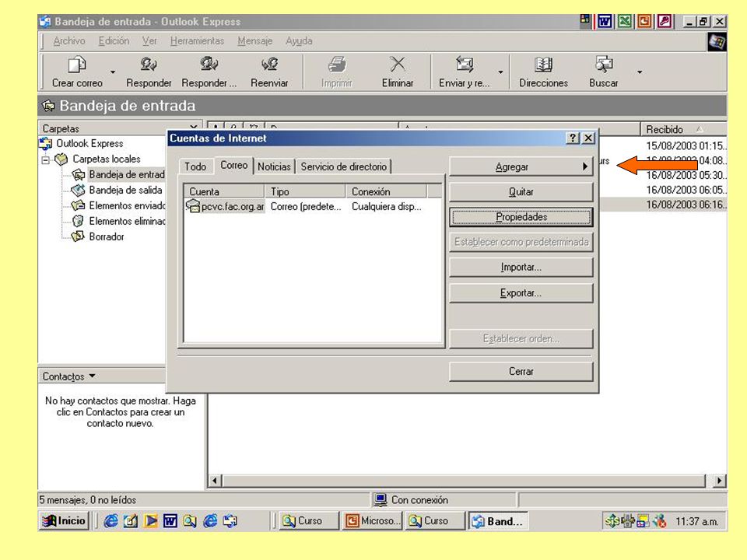Open the Contactos dropdown menu
The width and height of the screenshot is (747, 560).
(69, 376)
